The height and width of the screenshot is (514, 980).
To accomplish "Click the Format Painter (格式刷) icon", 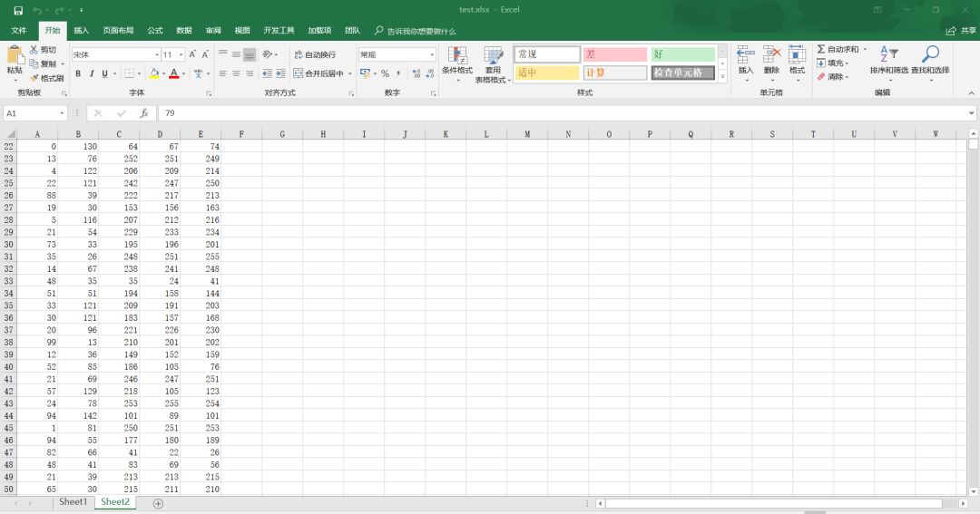I will (34, 78).
